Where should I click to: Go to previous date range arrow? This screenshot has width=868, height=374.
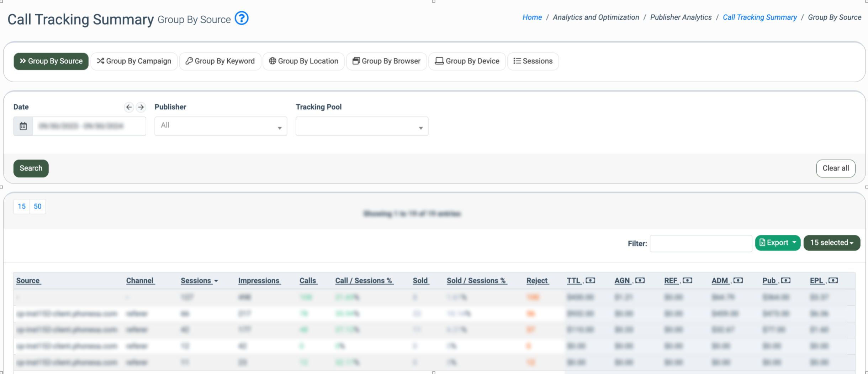pyautogui.click(x=129, y=107)
